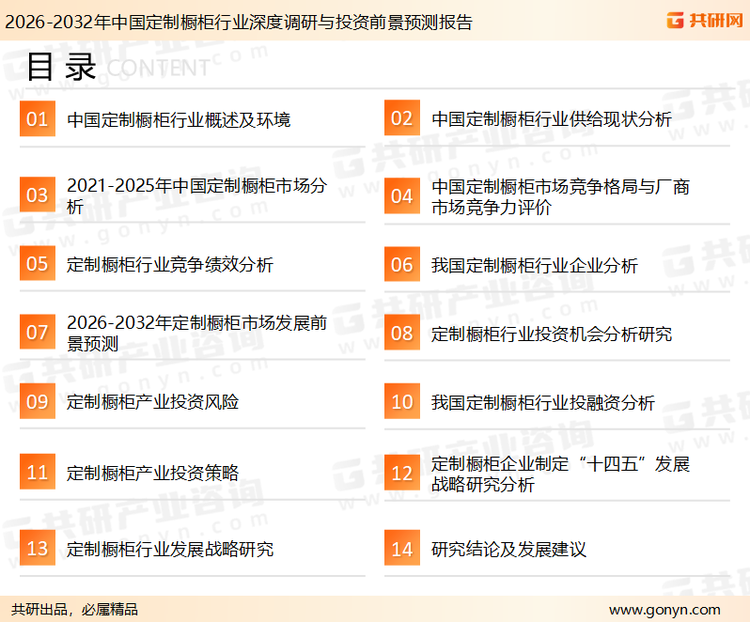Open chapter 2021-2025年中国定制橱柜市场分析
Viewport: 750px width, 622px height.
tap(197, 196)
